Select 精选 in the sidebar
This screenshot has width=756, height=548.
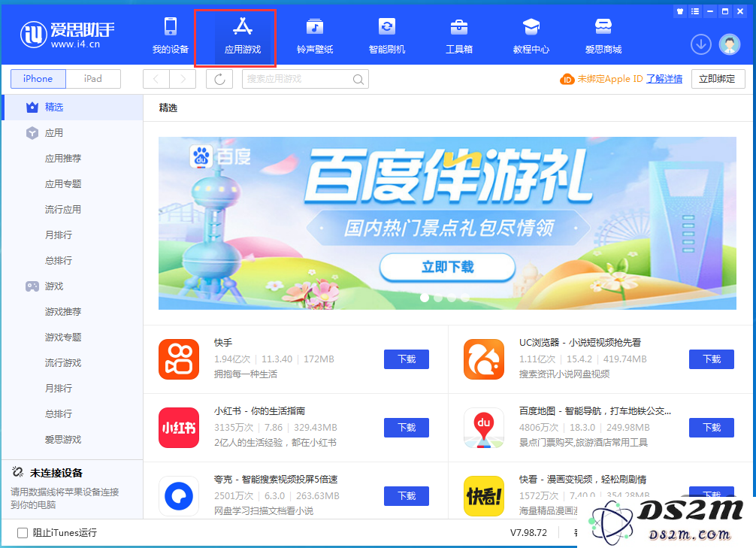pyautogui.click(x=72, y=107)
